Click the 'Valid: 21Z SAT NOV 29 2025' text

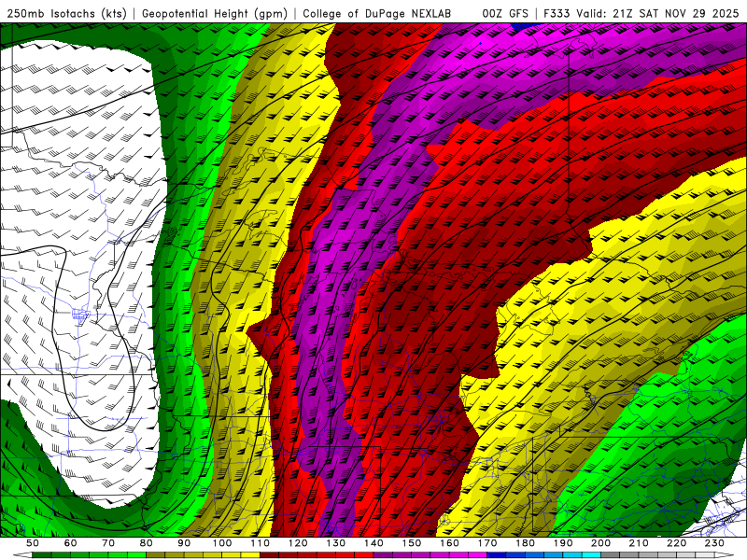(657, 13)
